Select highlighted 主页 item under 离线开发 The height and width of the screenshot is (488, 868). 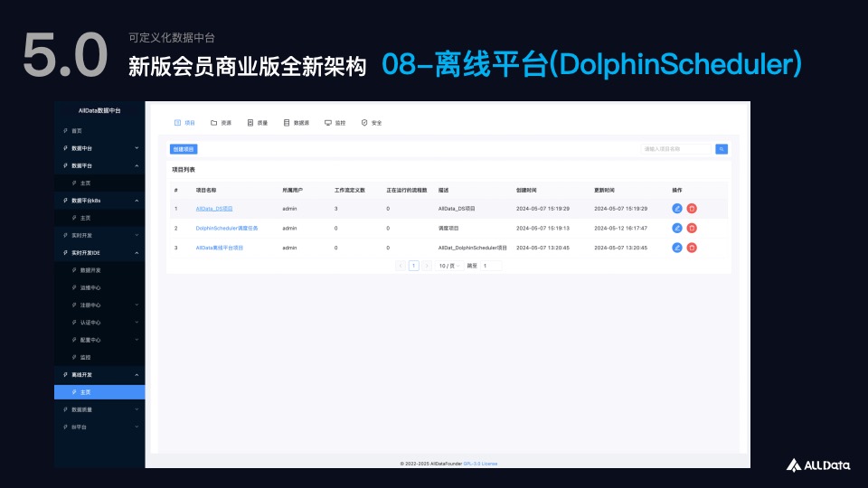tap(99, 391)
